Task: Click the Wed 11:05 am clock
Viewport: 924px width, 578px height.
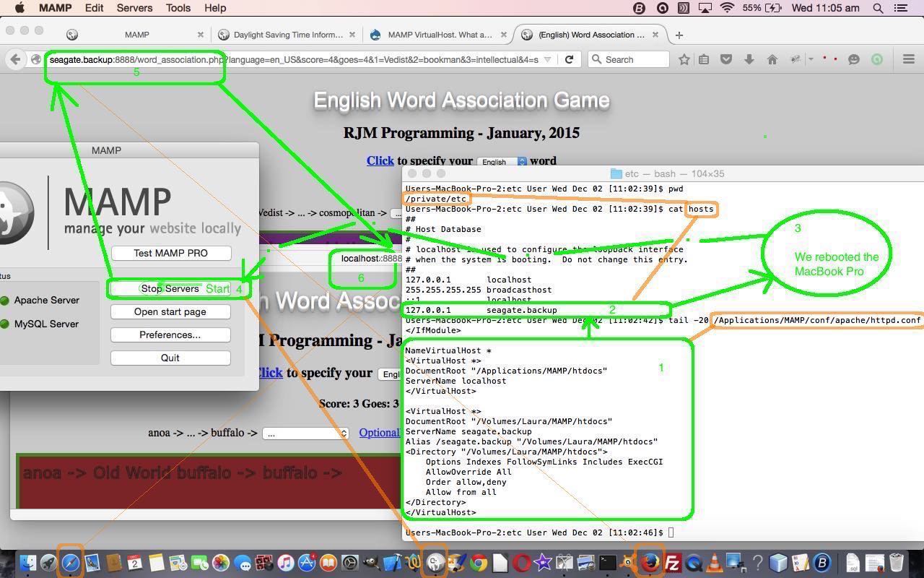Action: click(825, 8)
